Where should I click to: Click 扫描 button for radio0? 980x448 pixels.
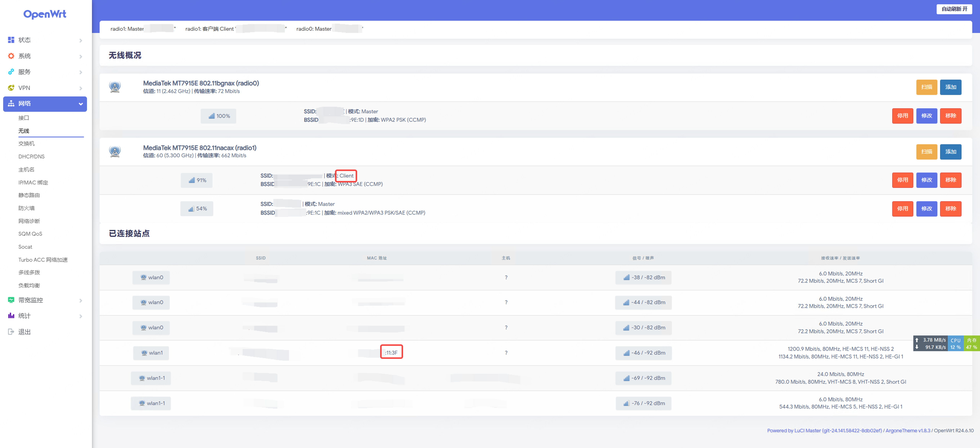pyautogui.click(x=926, y=87)
